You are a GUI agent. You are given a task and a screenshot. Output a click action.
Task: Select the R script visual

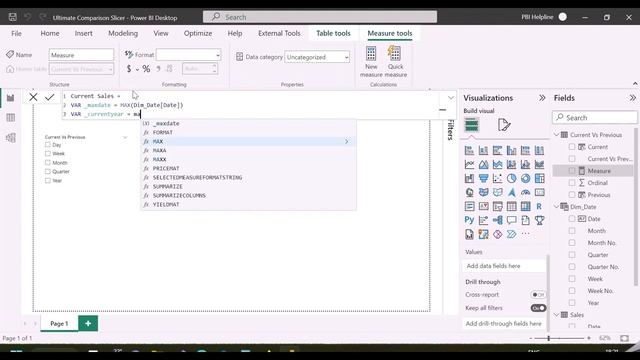coord(539,207)
